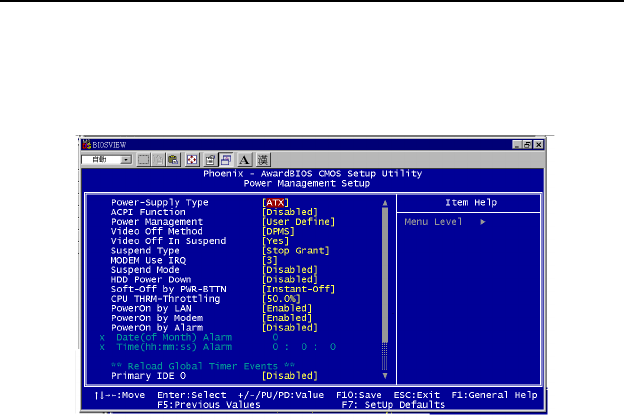Select the ACPI Function [Disabled] value
This screenshot has width=624, height=420.
tap(290, 212)
